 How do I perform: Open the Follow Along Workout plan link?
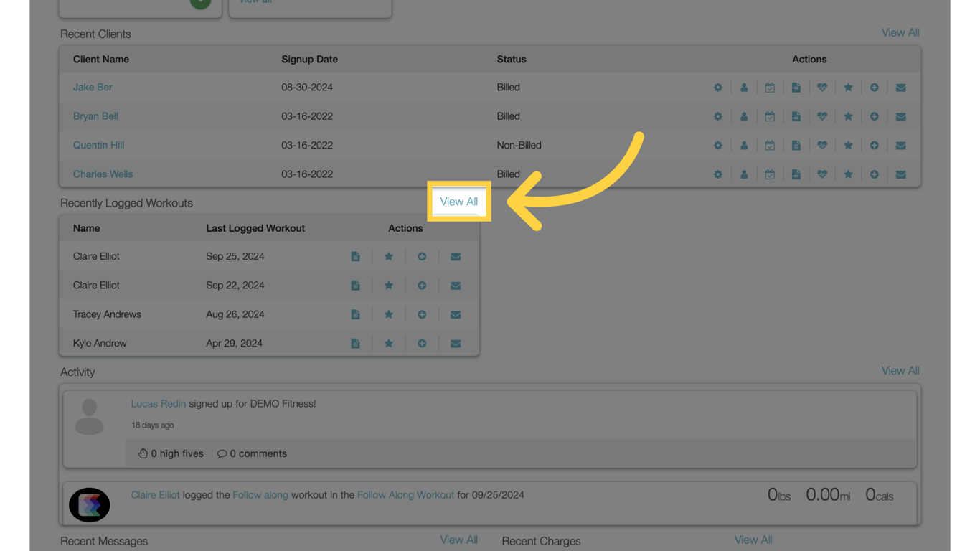click(x=405, y=495)
